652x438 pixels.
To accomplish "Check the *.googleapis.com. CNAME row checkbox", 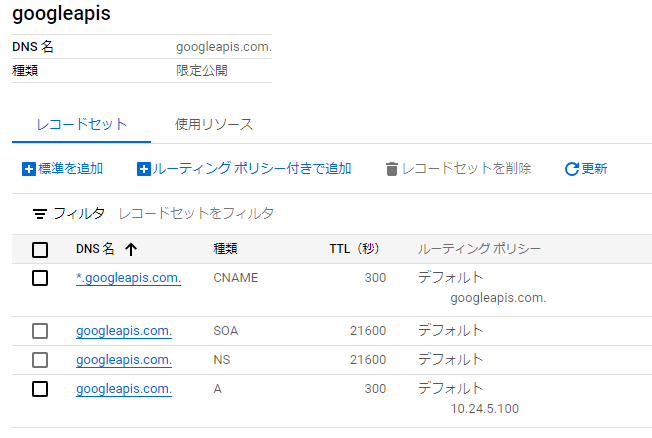I will (x=40, y=278).
